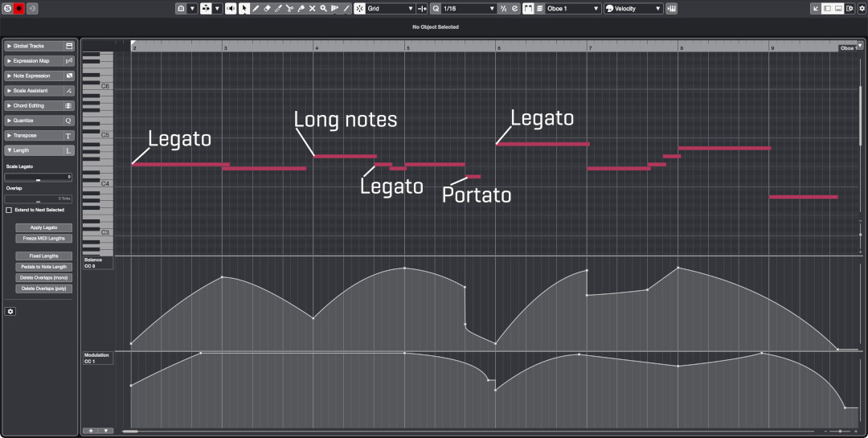This screenshot has height=438, width=868.
Task: Enable Extend to Next Selected checkbox
Action: [x=9, y=211]
